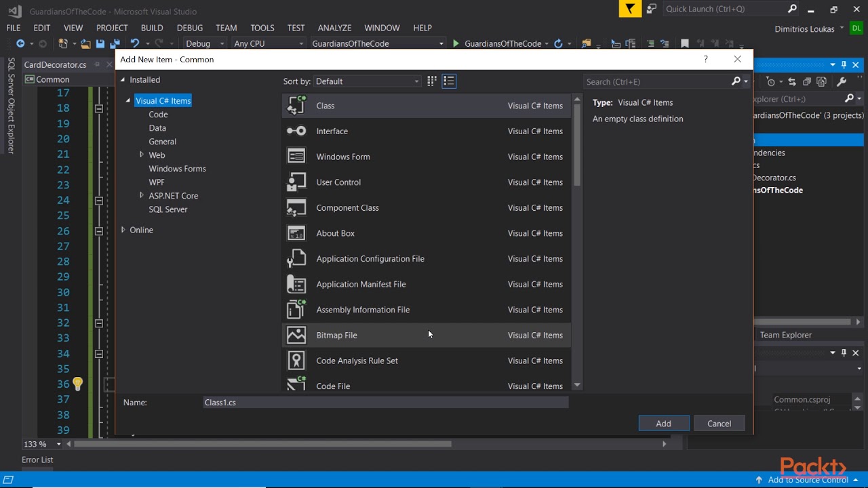Toggle auto-hide pin on Solution Explorer
This screenshot has width=868, height=488.
click(x=844, y=64)
